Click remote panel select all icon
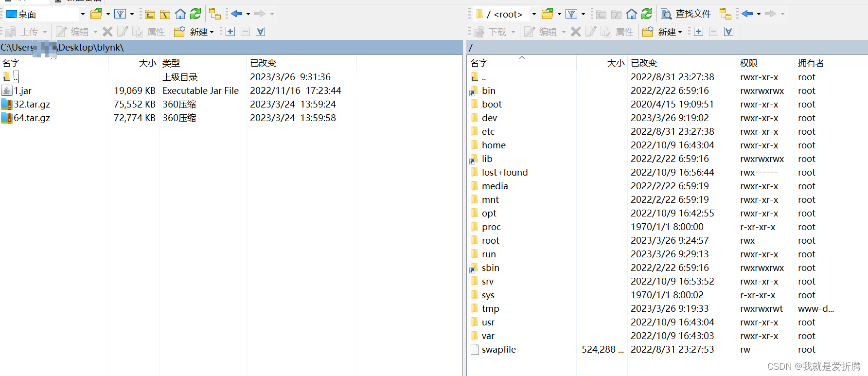 tap(729, 32)
